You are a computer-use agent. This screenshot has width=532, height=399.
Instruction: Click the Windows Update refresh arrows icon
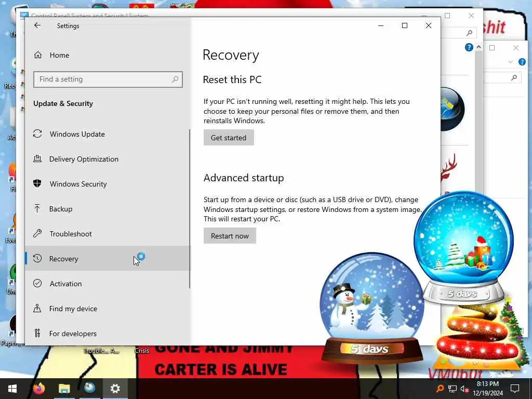[37, 134]
